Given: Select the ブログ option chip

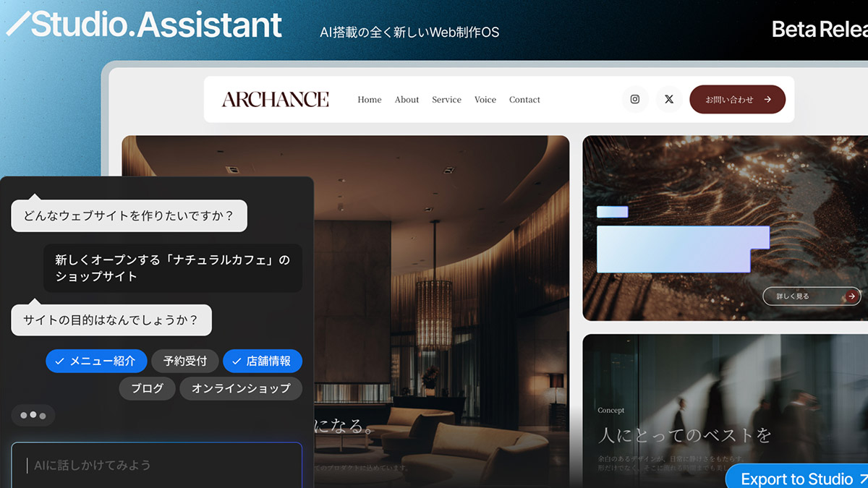Looking at the screenshot, I should coord(147,388).
